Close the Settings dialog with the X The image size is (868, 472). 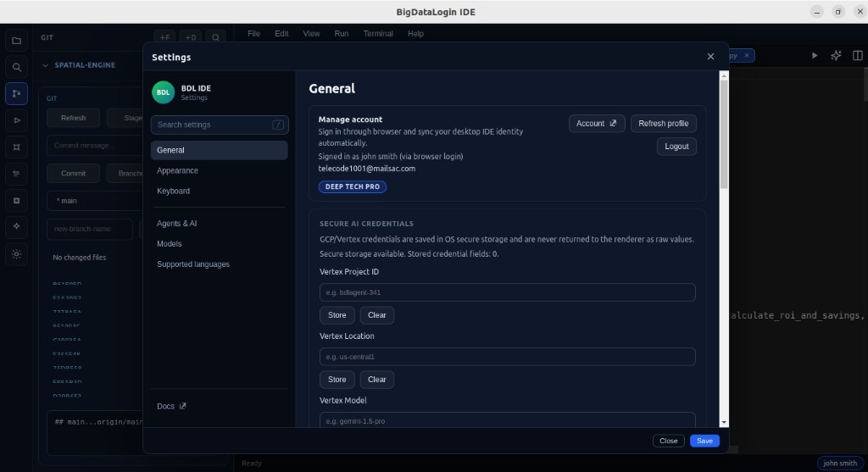point(711,57)
